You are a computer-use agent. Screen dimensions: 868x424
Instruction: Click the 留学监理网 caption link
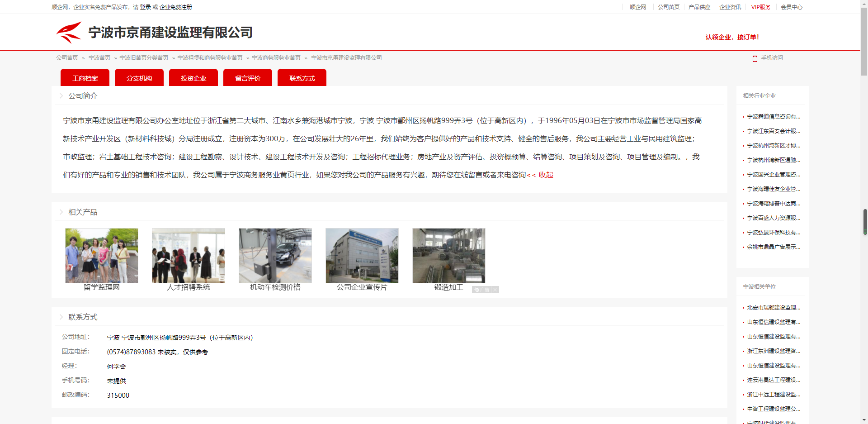[102, 287]
